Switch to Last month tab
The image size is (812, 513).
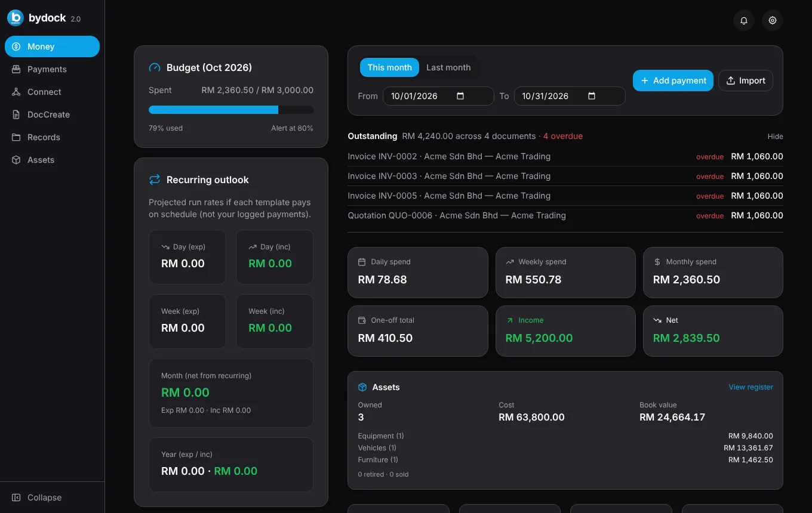coord(448,67)
